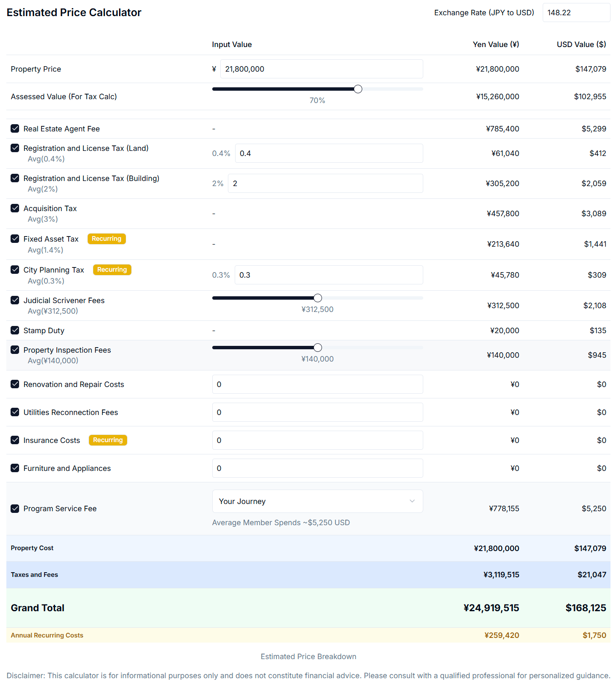Click the Registration Tax (Land) rate field

pyautogui.click(x=329, y=153)
